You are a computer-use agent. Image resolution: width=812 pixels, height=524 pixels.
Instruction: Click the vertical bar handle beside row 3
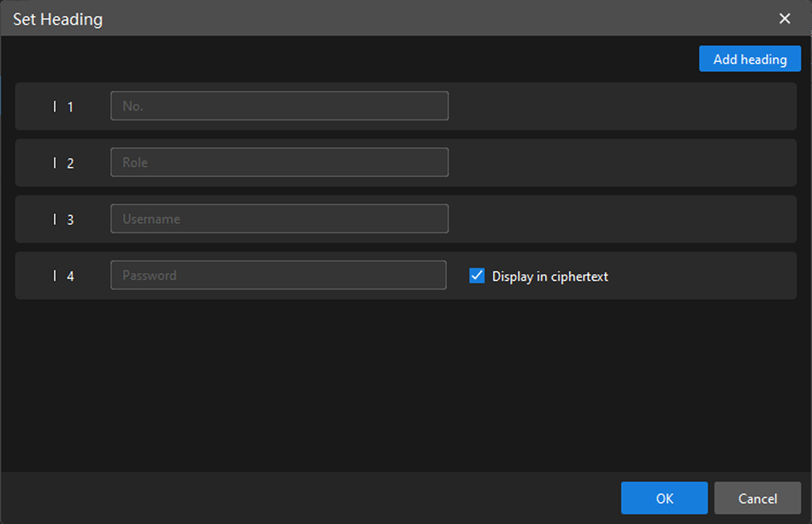pyautogui.click(x=55, y=219)
